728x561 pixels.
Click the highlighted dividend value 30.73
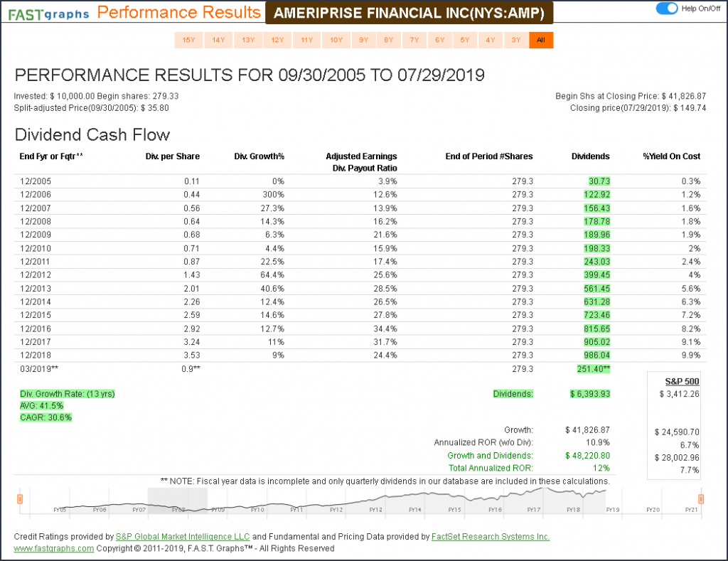599,181
